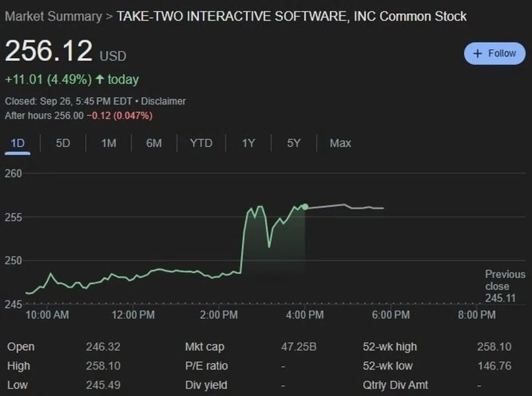The width and height of the screenshot is (532, 396).
Task: Click the green up arrow beside today
Action: (99, 79)
